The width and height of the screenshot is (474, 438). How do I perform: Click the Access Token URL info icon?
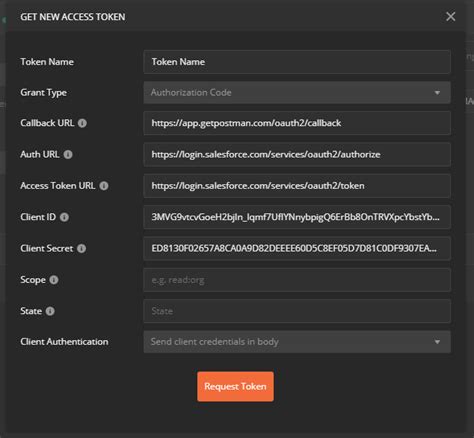tap(104, 186)
